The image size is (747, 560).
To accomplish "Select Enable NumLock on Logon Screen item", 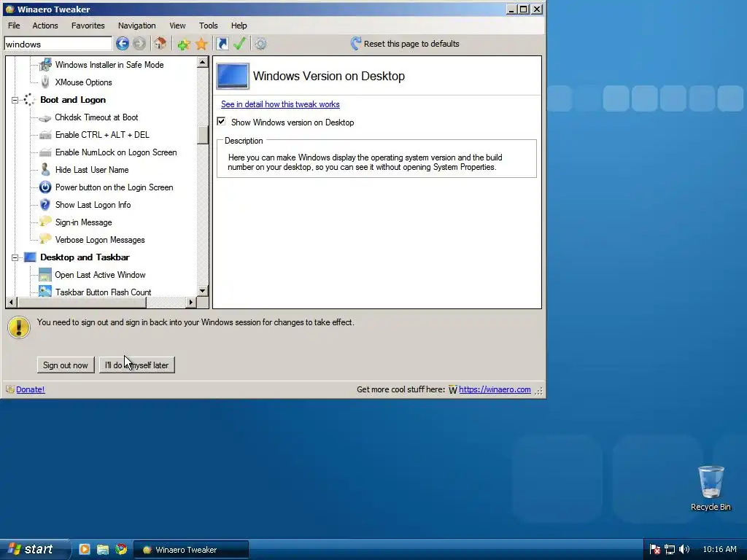I will click(116, 152).
